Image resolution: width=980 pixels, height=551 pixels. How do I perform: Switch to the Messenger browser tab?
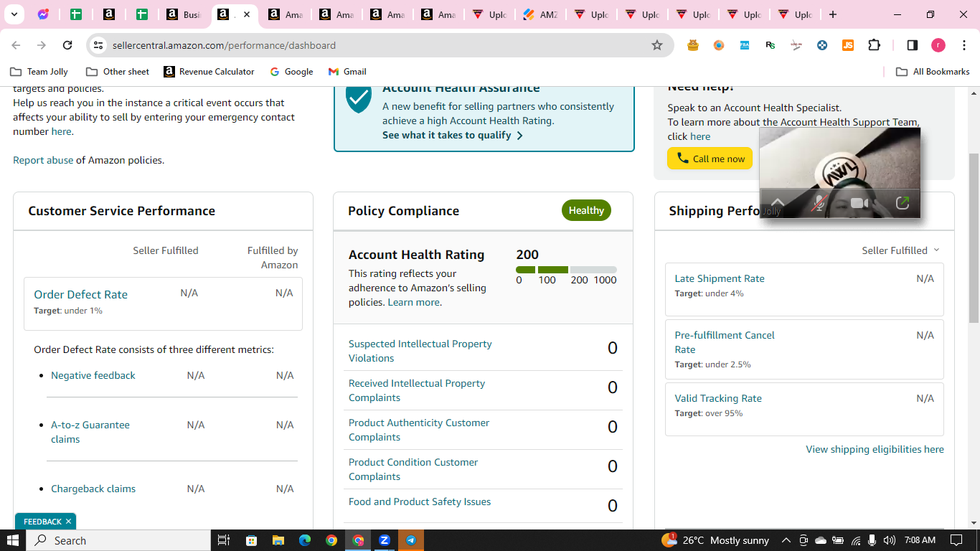[x=42, y=14]
